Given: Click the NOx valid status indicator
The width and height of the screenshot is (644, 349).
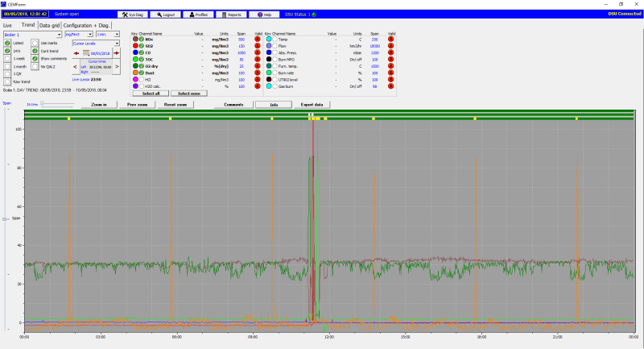Looking at the screenshot, I should click(258, 39).
